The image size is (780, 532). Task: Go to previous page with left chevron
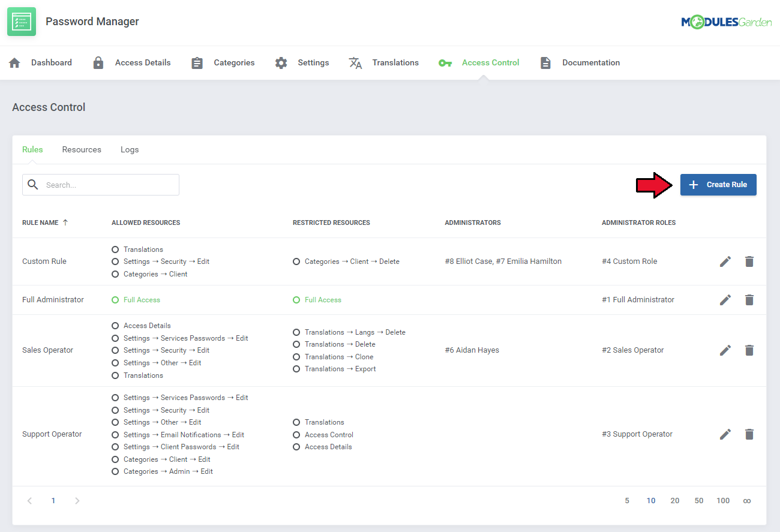click(x=29, y=501)
